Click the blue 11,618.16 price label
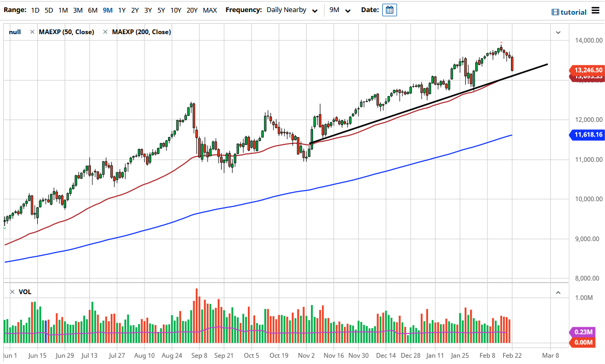This screenshot has height=364, width=605. 587,135
